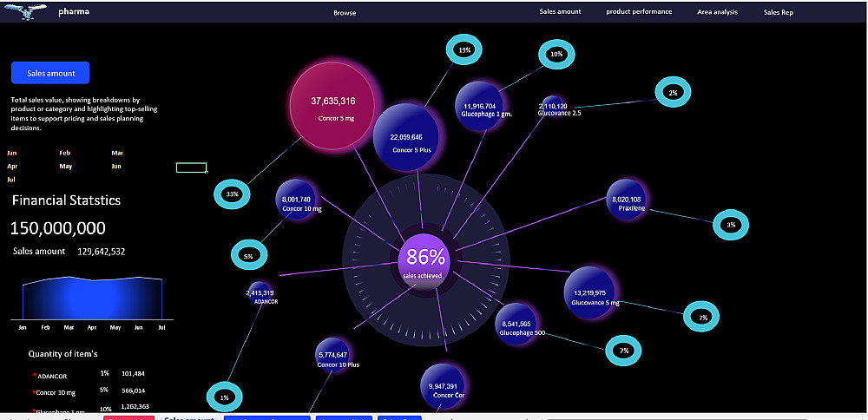Select the Glucovance 5 mg bubble
Screen dimensions: 868x420
591,292
